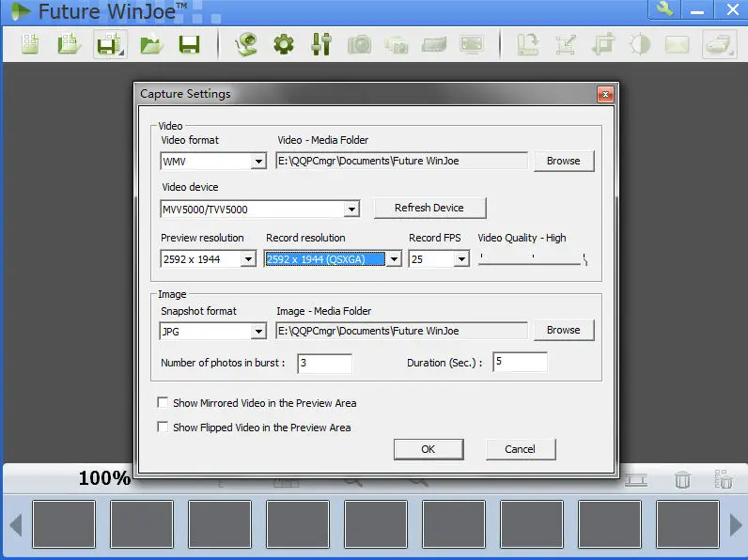Click the new contact sheet icon in toolbar
This screenshot has width=748, height=560.
click(30, 44)
